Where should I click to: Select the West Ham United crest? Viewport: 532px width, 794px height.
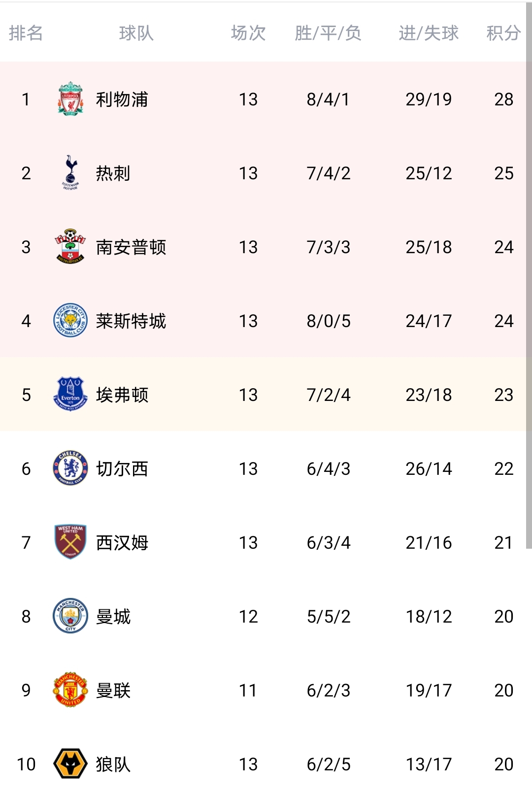tap(70, 542)
